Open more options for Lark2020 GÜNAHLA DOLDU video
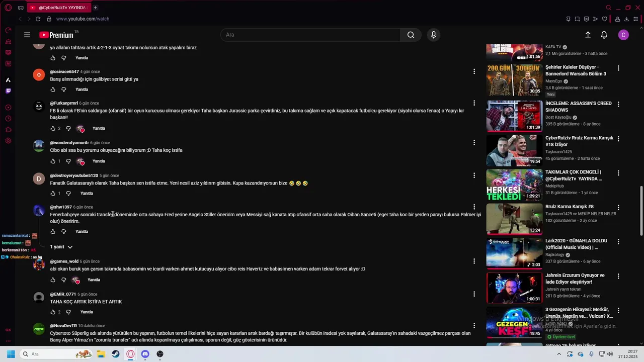The image size is (644, 362). (618, 241)
